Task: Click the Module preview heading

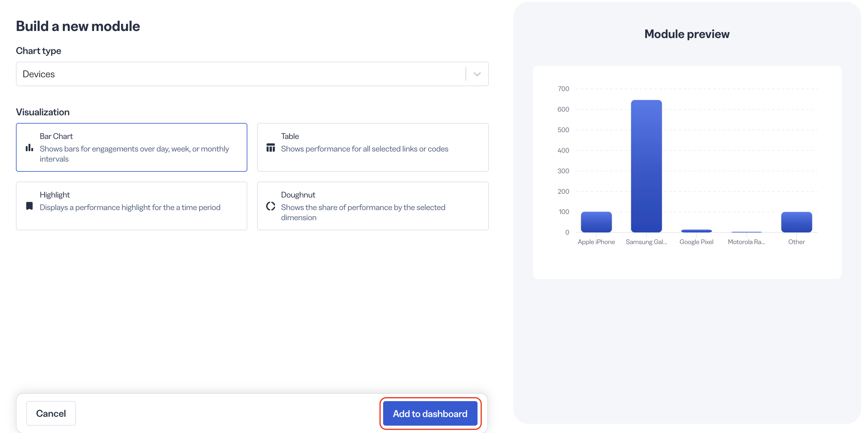Action: tap(687, 34)
